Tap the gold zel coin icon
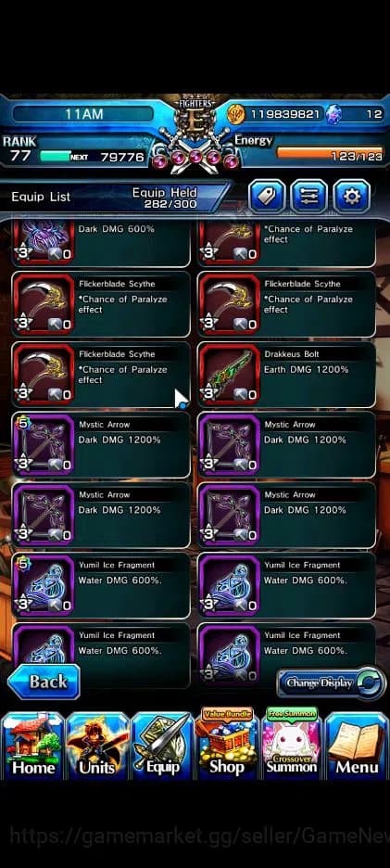390x868 pixels. pyautogui.click(x=236, y=115)
